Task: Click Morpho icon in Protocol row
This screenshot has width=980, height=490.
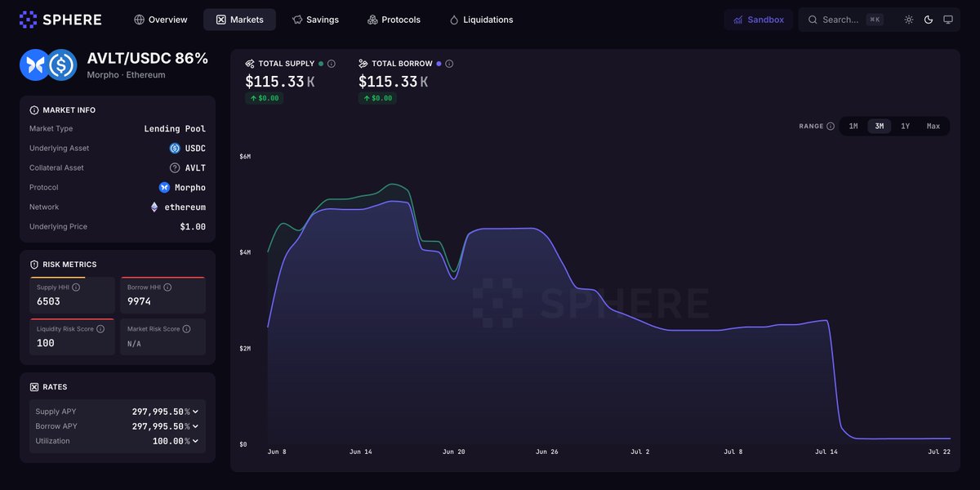Action: 164,188
